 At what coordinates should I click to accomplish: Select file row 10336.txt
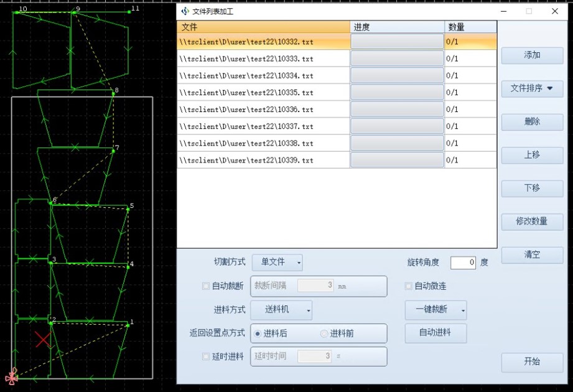(x=337, y=110)
